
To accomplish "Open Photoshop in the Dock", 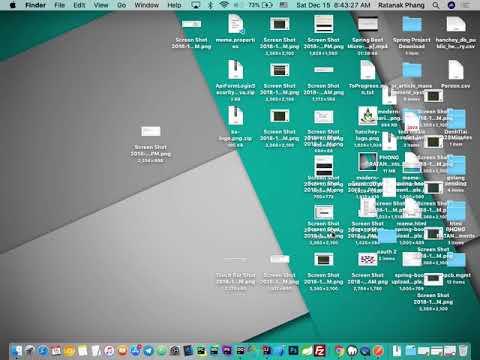I will pyautogui.click(x=293, y=351).
